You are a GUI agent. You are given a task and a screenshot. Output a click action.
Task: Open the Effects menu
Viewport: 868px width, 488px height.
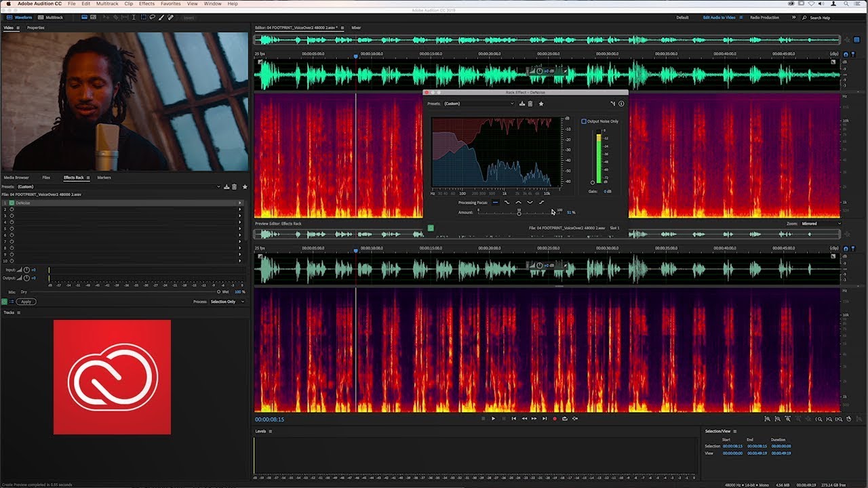point(146,4)
